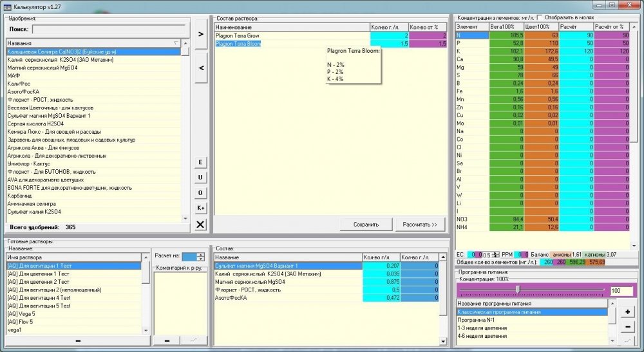Screen dimensions: 644x352
Task: Click the X delete fertilizer button
Action: [x=200, y=225]
